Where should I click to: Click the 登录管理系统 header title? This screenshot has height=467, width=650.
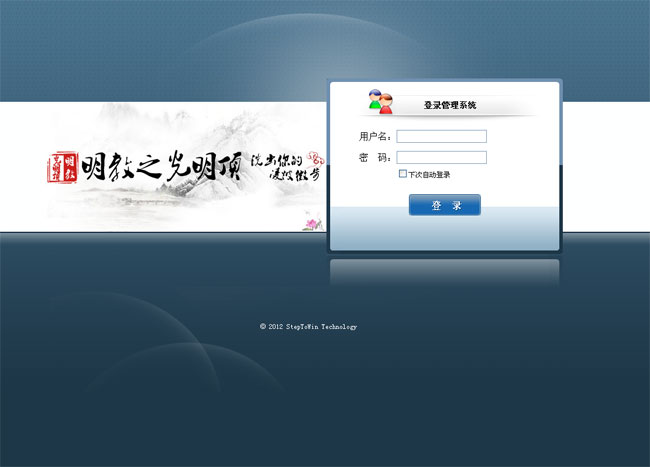click(450, 105)
